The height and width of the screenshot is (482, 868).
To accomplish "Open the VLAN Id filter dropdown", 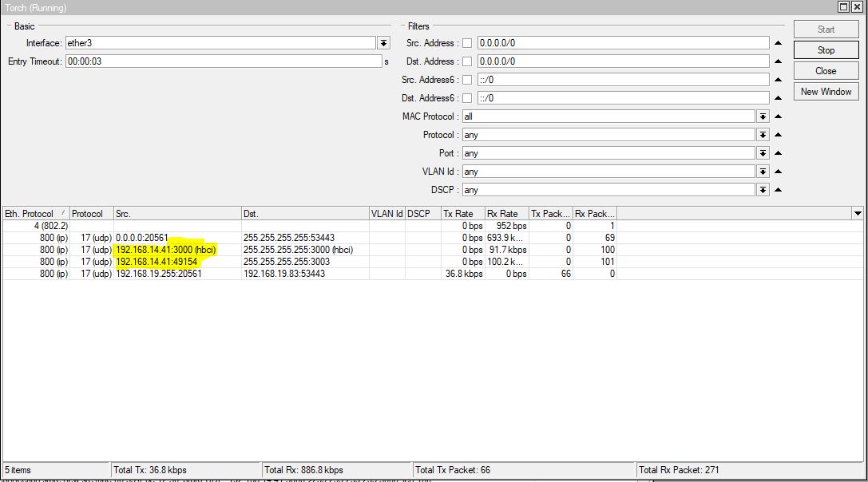I will pos(763,172).
